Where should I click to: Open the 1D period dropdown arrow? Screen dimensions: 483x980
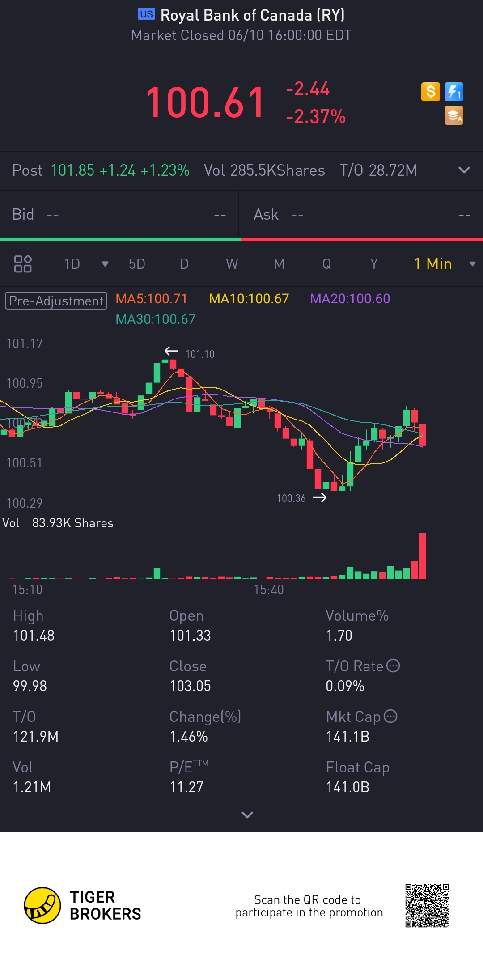pos(105,264)
